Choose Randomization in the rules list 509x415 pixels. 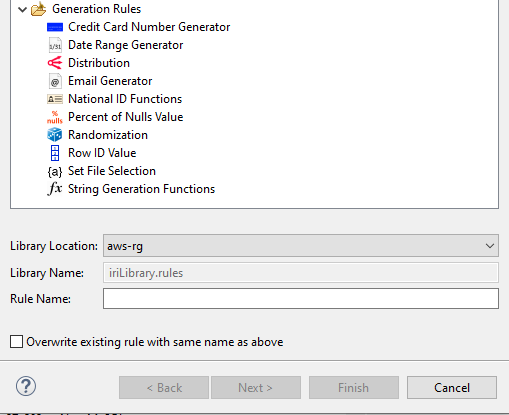[x=108, y=135]
